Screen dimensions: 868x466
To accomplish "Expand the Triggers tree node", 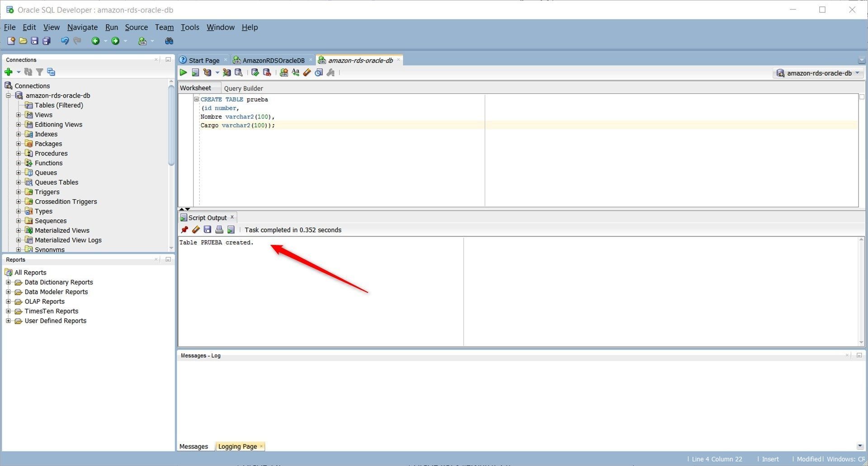I will [19, 192].
